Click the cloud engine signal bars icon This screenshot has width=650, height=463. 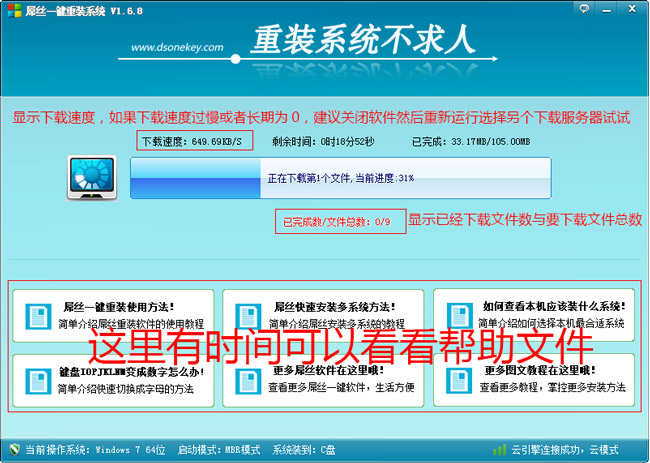coord(499,450)
